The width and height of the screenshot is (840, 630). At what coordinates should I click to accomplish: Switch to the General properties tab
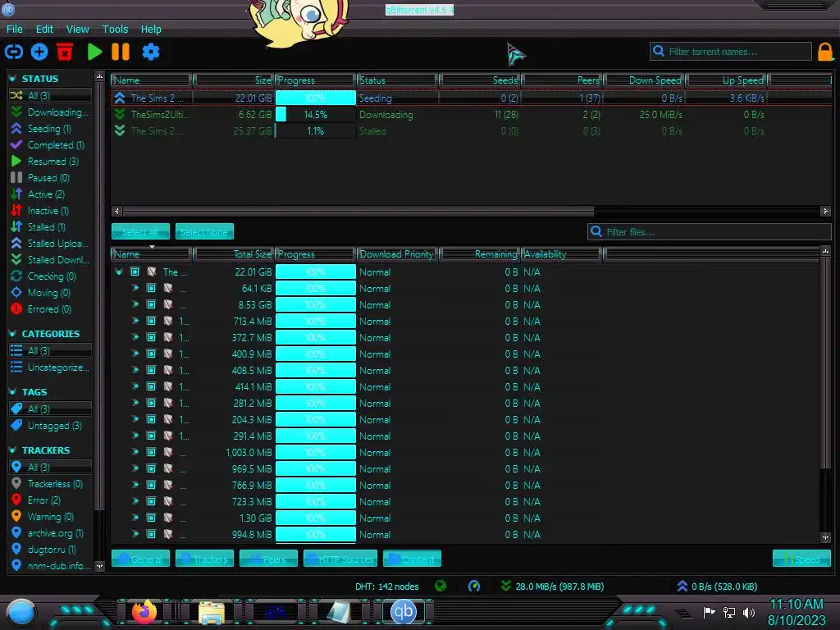pyautogui.click(x=140, y=559)
